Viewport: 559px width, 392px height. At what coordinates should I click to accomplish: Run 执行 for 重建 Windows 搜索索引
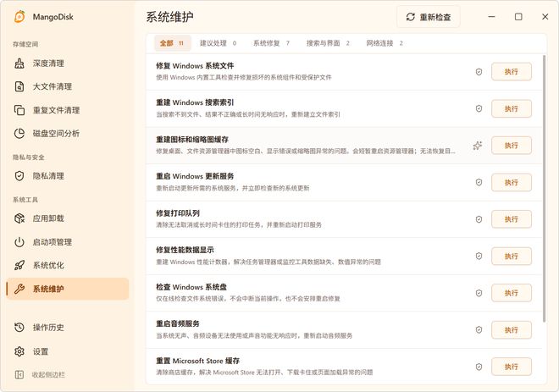[x=512, y=108]
